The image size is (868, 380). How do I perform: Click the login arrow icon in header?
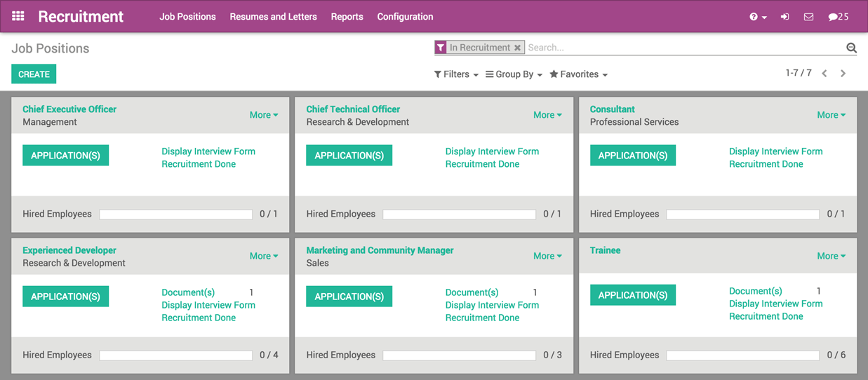784,17
